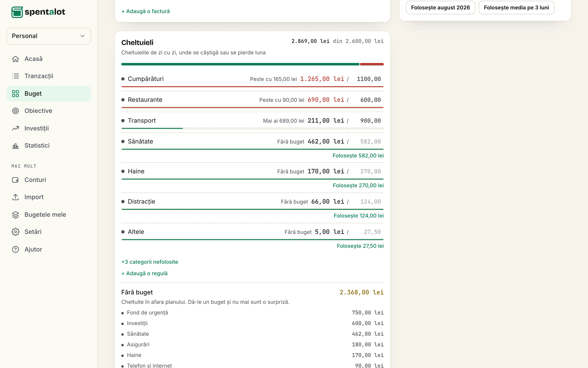Go to Tranzacții page
588x368 pixels.
click(49, 76)
